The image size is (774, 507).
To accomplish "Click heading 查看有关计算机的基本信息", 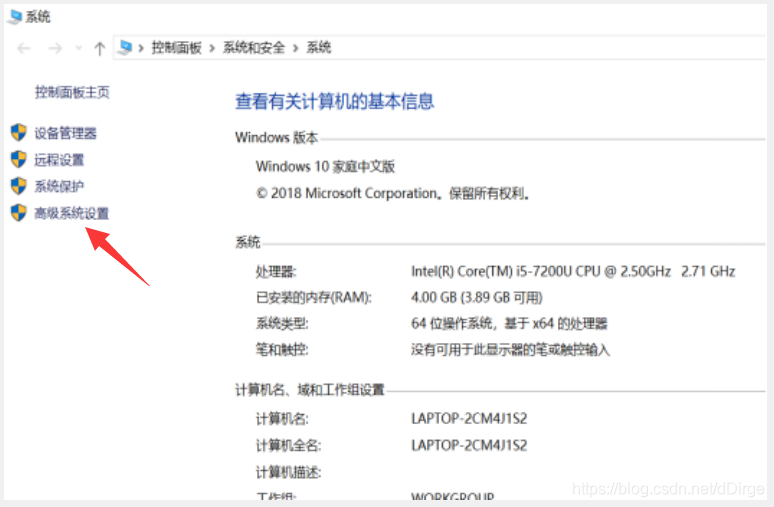I will tap(334, 101).
